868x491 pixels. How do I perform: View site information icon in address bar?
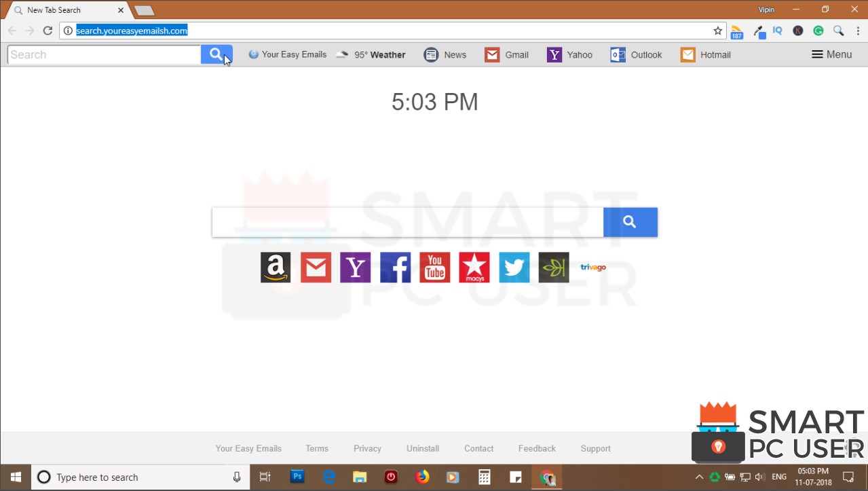[x=68, y=31]
